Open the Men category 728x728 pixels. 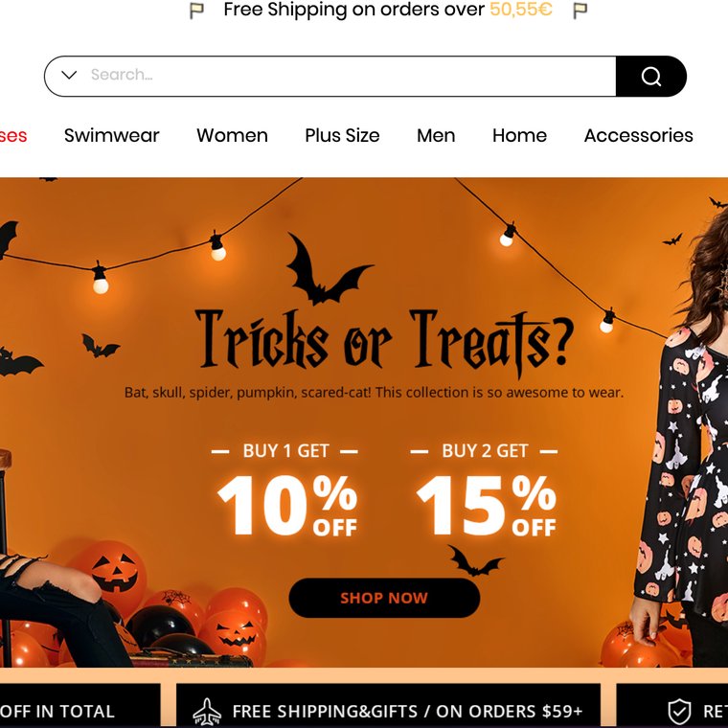(x=436, y=136)
